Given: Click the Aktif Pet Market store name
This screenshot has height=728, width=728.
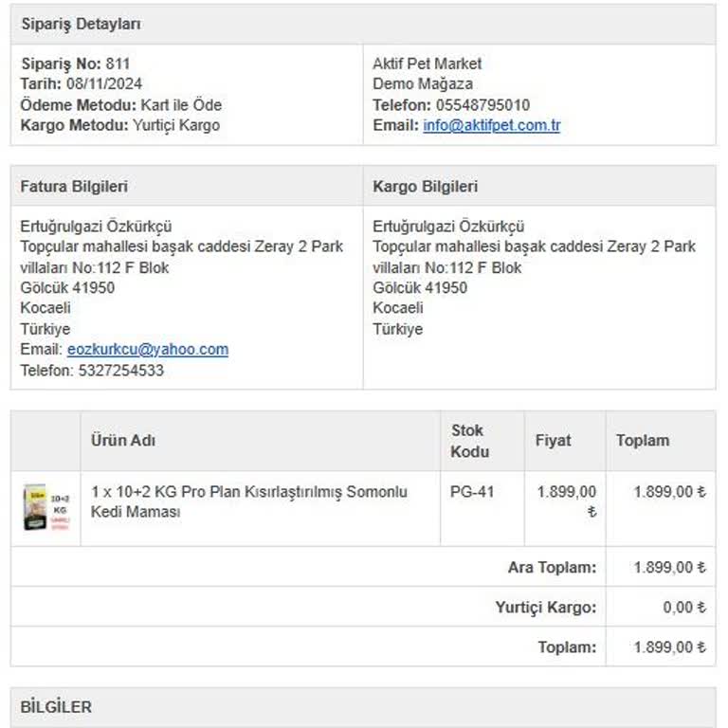Looking at the screenshot, I should [427, 64].
